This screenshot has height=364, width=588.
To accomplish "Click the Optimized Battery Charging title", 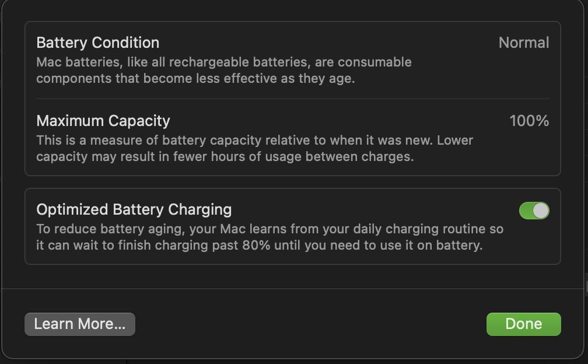I will (134, 209).
